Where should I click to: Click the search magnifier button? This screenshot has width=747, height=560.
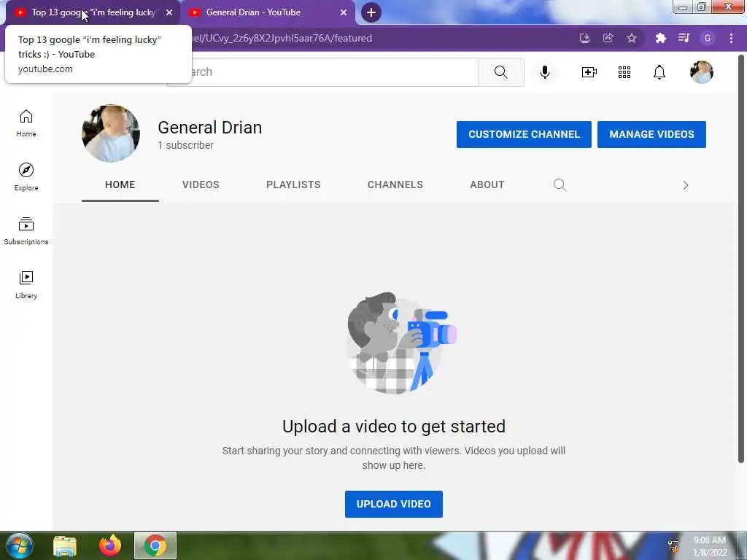point(500,72)
